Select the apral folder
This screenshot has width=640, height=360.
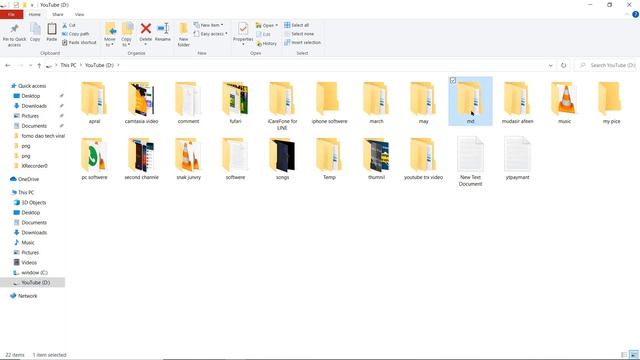pyautogui.click(x=94, y=102)
